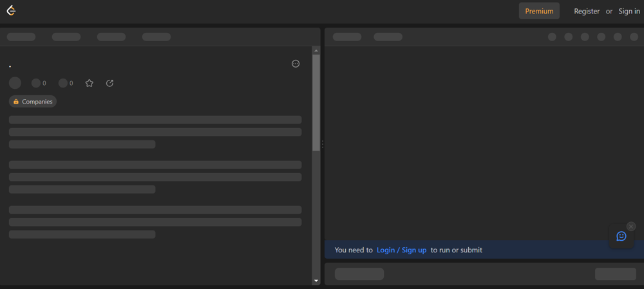Add problem to favorites with star icon
Screen dimensions: 644x289
(90, 83)
